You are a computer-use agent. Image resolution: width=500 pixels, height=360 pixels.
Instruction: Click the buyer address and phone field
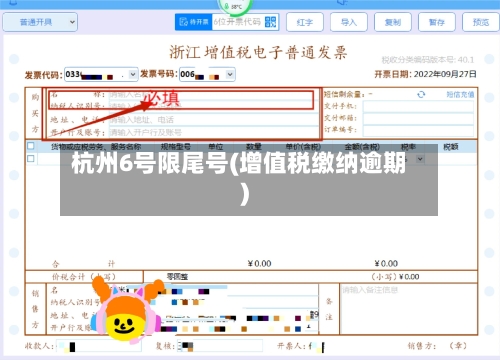[x=214, y=120]
